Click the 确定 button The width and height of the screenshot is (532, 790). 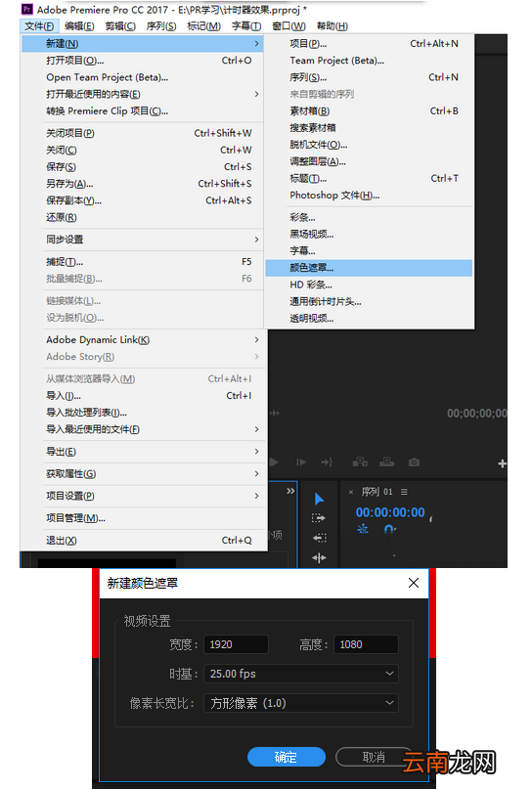click(x=287, y=757)
